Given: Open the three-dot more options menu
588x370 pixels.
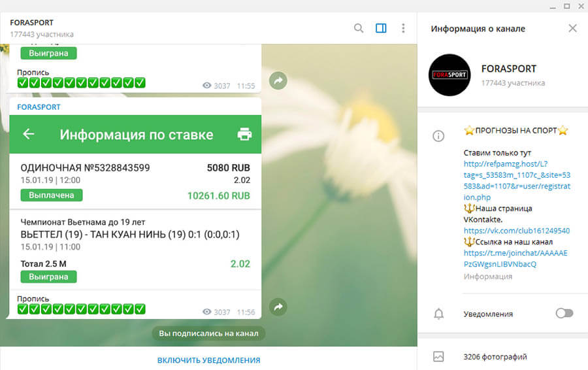Looking at the screenshot, I should (x=403, y=28).
